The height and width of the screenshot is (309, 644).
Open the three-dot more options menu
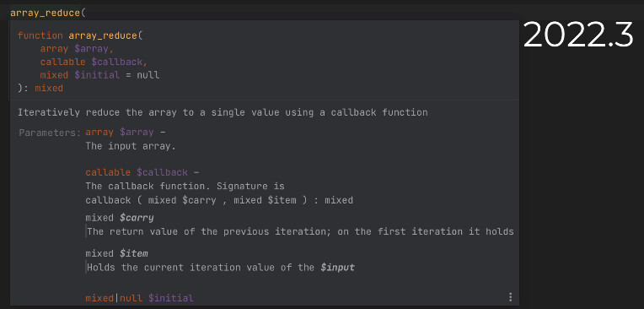[510, 297]
